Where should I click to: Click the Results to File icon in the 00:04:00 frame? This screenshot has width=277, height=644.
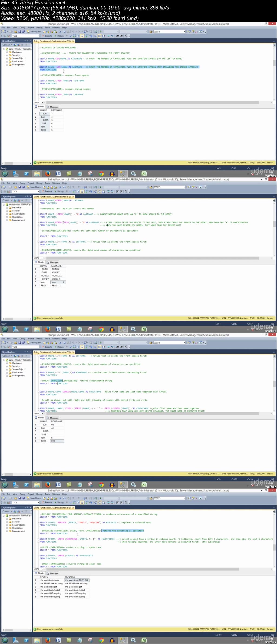pos(103,36)
